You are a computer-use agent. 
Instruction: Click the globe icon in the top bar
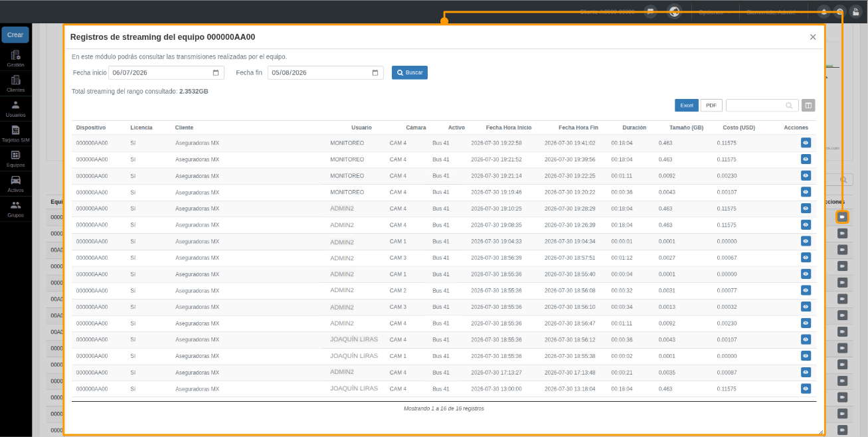674,11
